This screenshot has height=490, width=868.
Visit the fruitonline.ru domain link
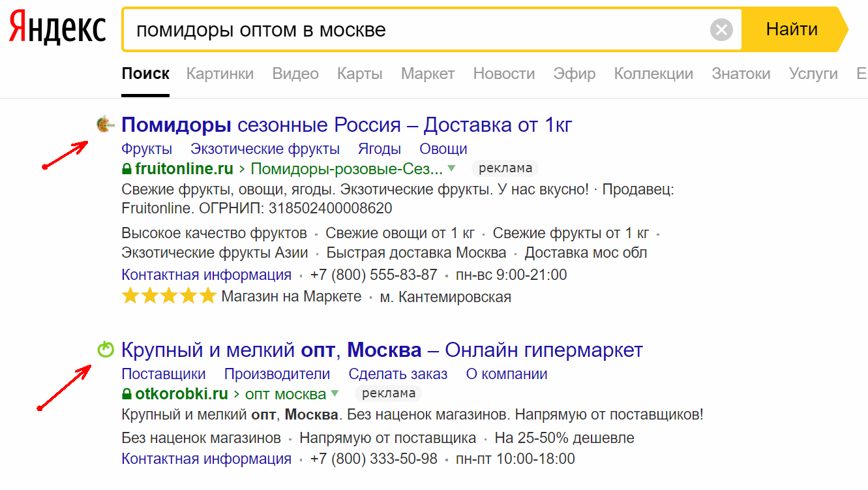(x=184, y=169)
